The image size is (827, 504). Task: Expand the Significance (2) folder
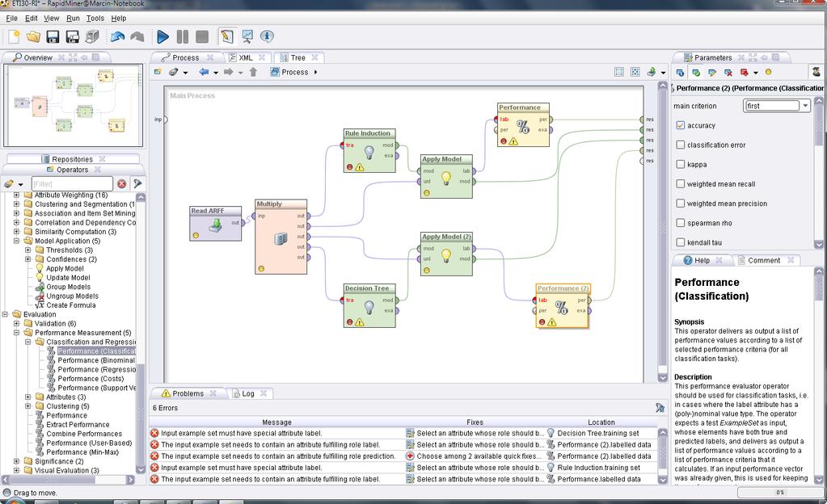[x=16, y=461]
